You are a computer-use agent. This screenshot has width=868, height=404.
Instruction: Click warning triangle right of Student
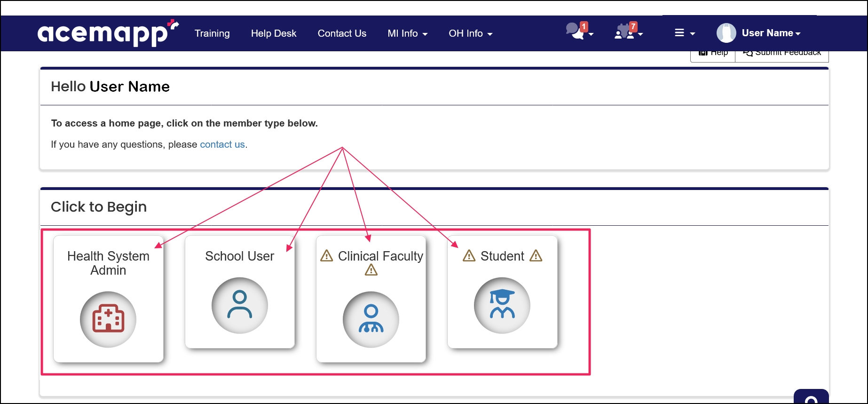click(x=536, y=256)
